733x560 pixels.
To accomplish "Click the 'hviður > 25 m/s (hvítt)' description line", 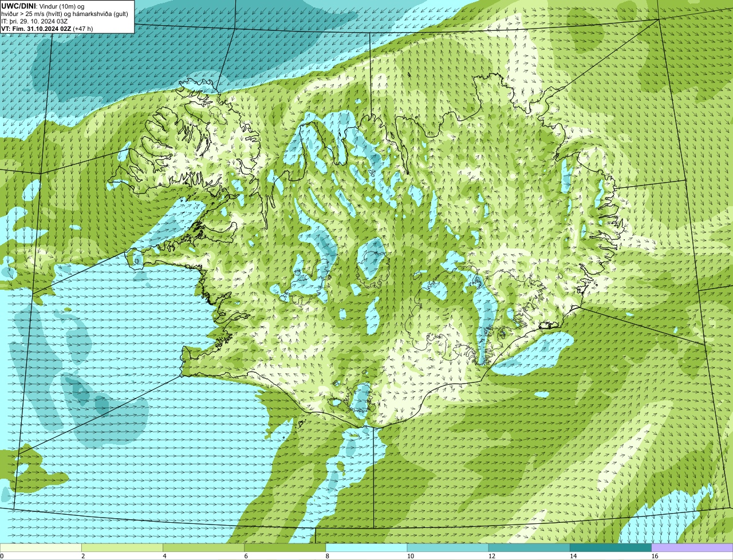I will pos(65,14).
